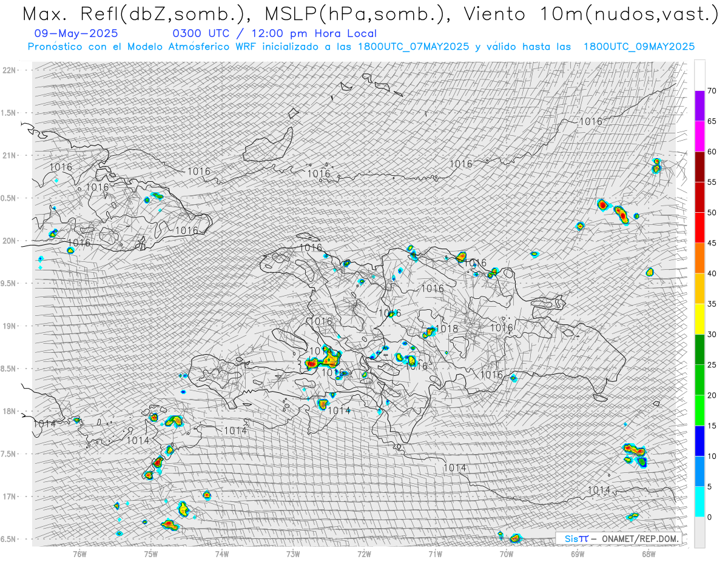Click the '6.5N' latitude axis label
The width and height of the screenshot is (728, 562).
(x=9, y=539)
